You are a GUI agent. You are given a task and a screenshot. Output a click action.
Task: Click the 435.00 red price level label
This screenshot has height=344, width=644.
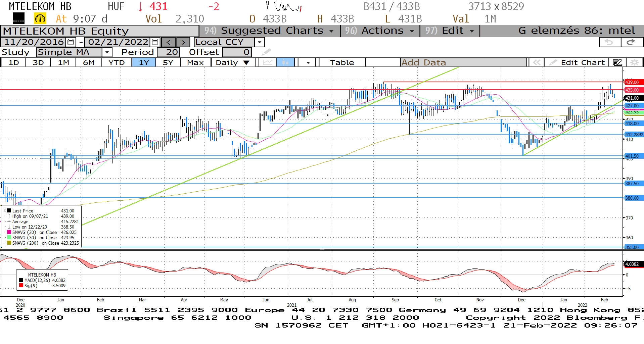click(x=634, y=90)
